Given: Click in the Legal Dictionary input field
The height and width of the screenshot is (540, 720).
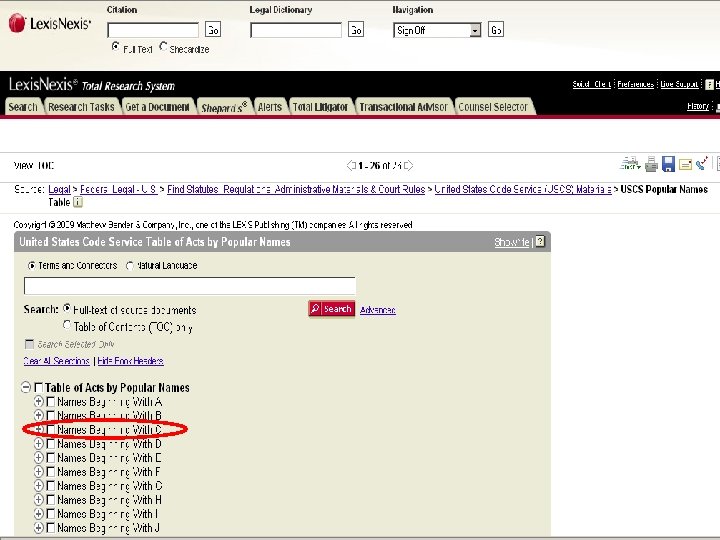Looking at the screenshot, I should [296, 30].
